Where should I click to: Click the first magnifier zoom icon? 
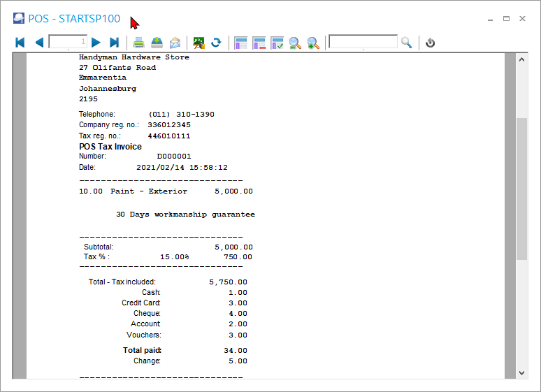pos(295,43)
